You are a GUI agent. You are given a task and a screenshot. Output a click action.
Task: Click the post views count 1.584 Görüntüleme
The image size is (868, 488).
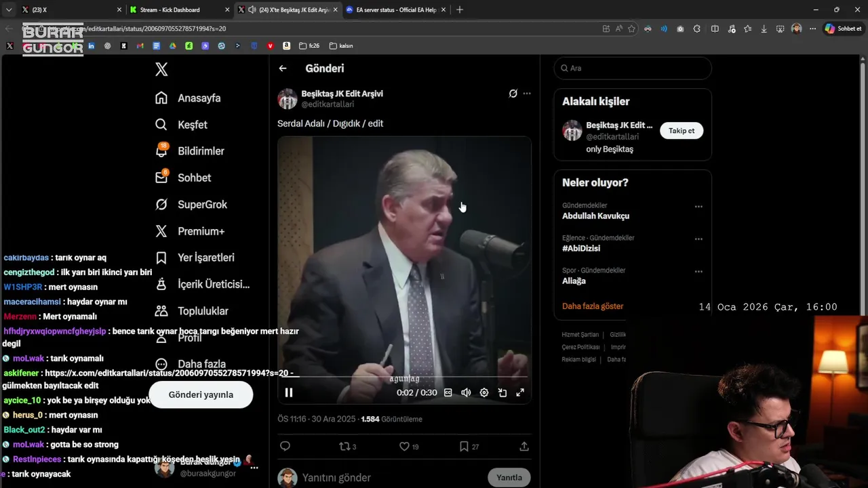(391, 419)
